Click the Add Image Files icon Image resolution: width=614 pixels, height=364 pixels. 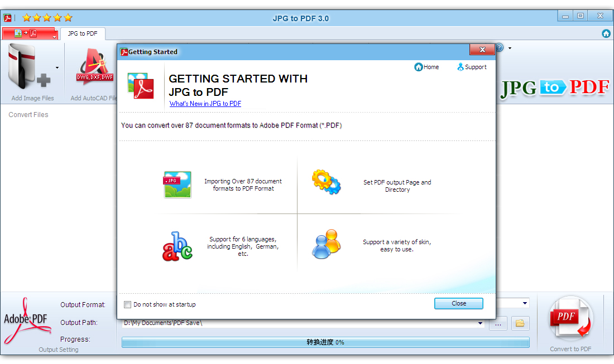tap(29, 66)
